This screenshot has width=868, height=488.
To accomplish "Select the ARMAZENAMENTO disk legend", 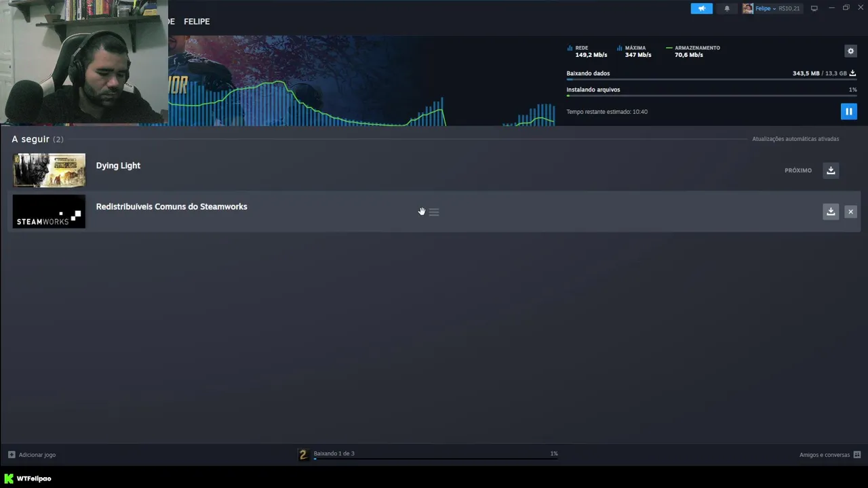I will (693, 51).
